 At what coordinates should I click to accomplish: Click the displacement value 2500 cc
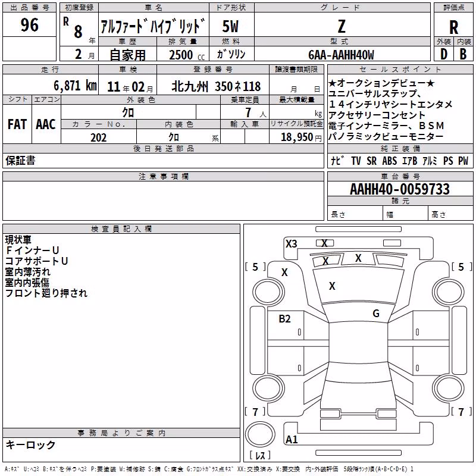point(187,55)
